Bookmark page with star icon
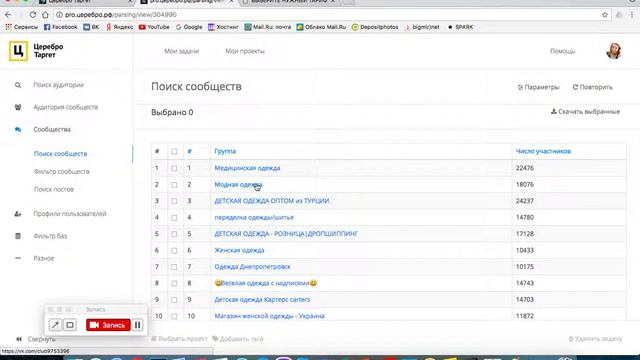The height and width of the screenshot is (360, 640). click(604, 15)
